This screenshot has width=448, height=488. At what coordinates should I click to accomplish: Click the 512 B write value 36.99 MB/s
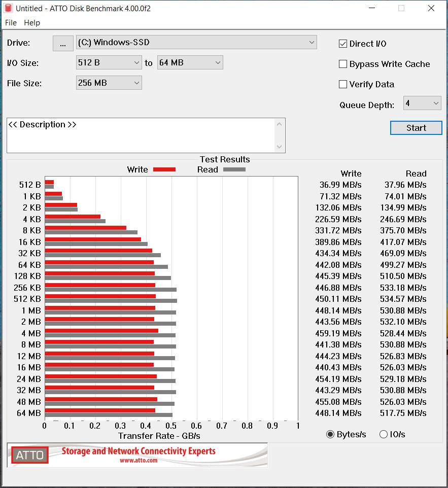[x=340, y=185]
